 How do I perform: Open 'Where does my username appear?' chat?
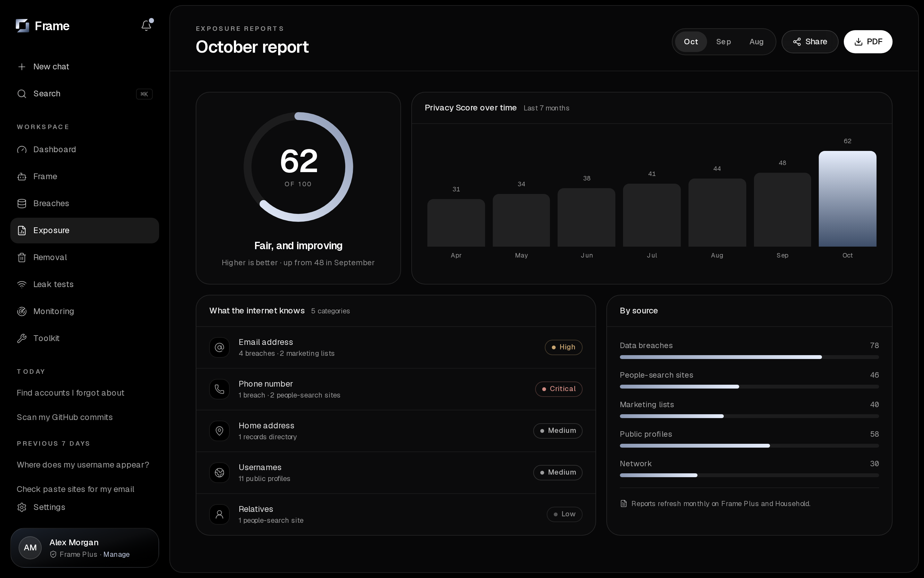[83, 465]
